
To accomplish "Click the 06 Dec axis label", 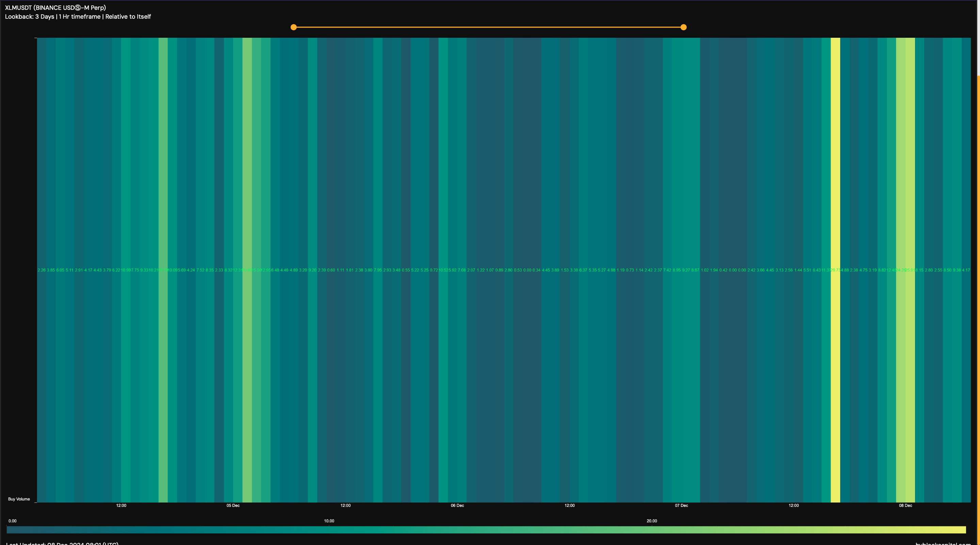I will click(457, 506).
